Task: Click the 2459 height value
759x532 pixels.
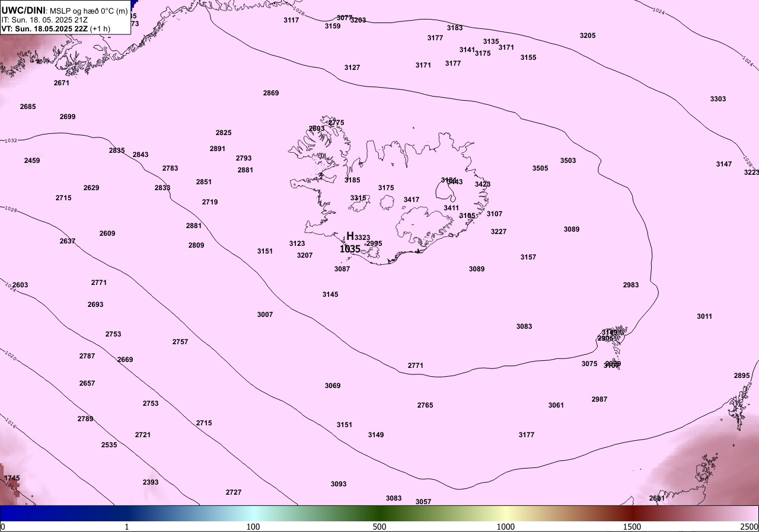Action: (32, 161)
